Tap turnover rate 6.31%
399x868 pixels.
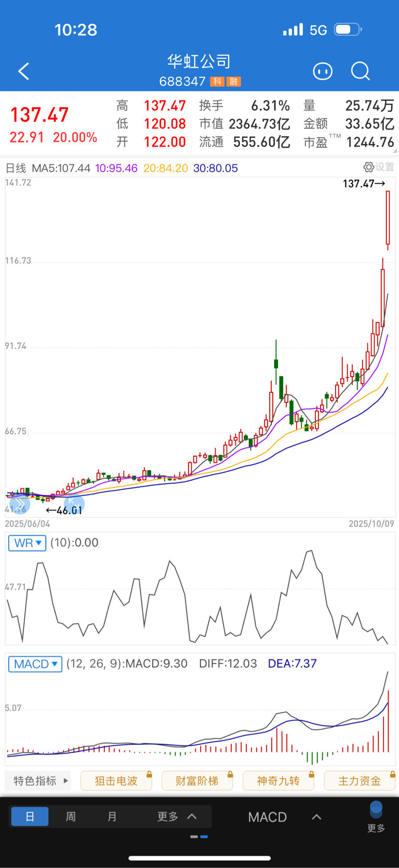(271, 106)
